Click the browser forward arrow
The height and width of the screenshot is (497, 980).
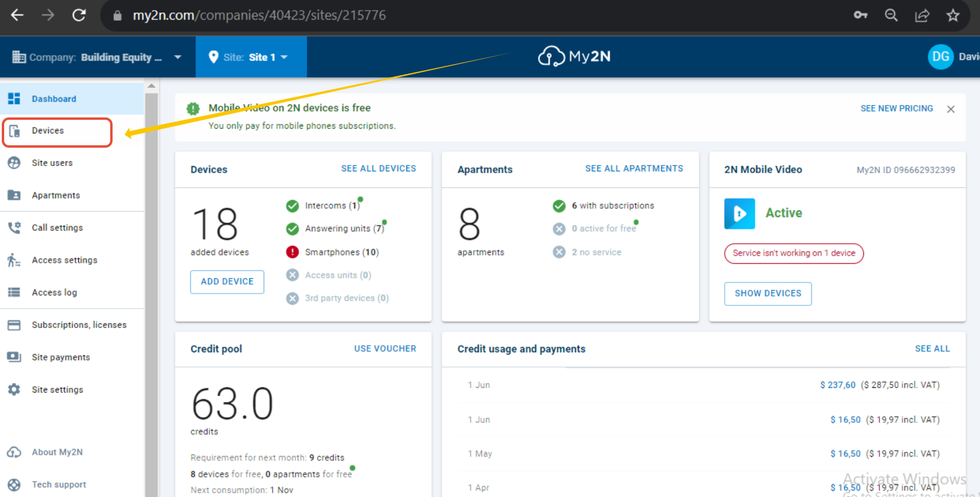click(48, 15)
